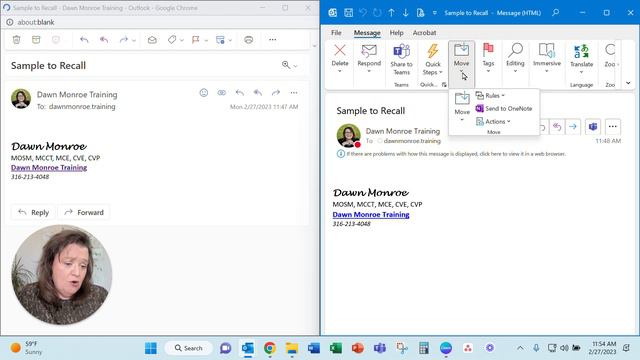Screen dimensions: 640x360
Task: Expand the Respond dropdown in ribbon
Action: pyautogui.click(x=369, y=71)
